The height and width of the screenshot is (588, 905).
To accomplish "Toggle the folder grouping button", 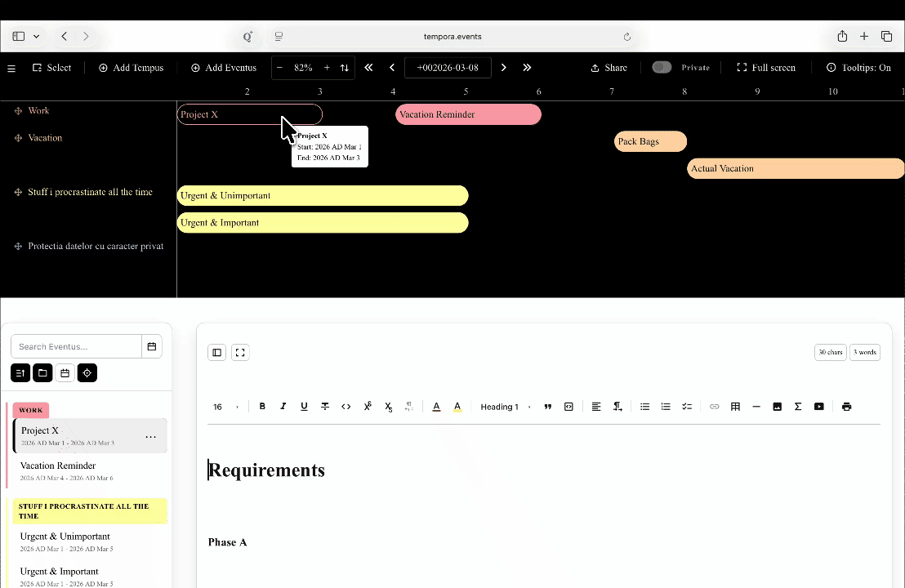I will click(42, 372).
